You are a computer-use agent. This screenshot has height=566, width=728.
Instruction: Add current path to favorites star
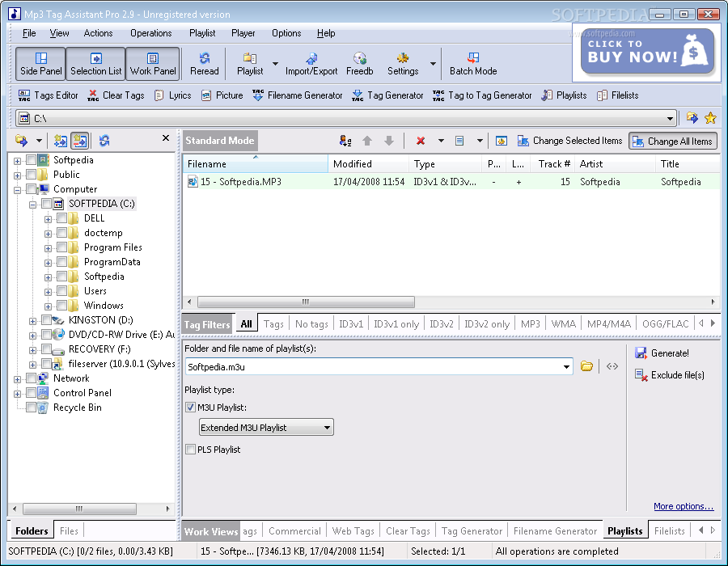click(710, 118)
